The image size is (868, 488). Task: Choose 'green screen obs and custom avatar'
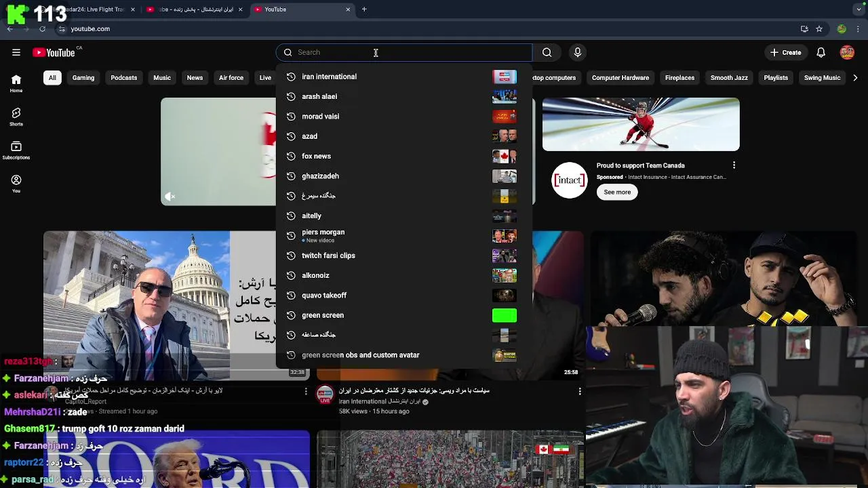coord(404,355)
